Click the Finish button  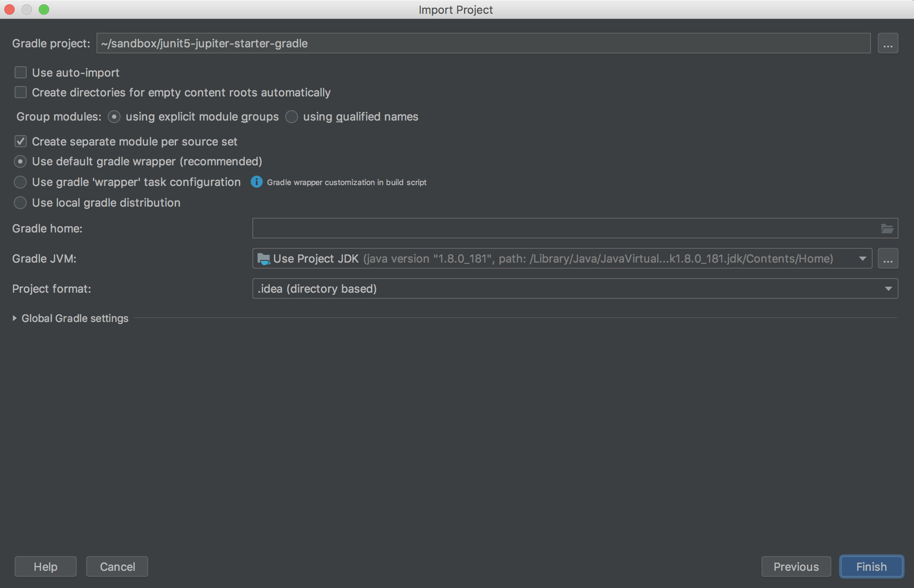point(871,566)
